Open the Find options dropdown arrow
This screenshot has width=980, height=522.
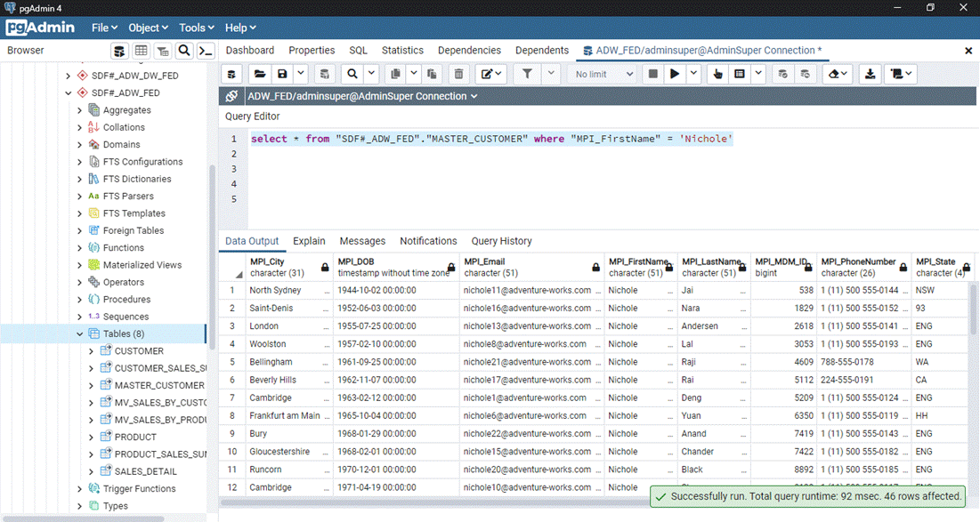[x=371, y=74]
